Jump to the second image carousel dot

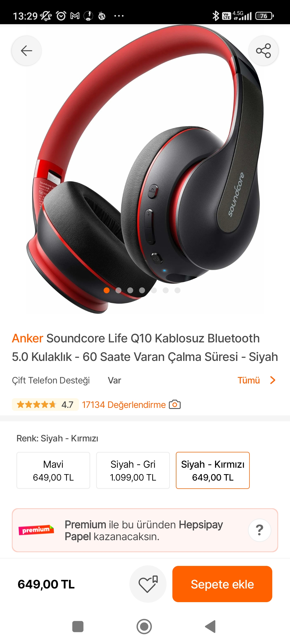tap(118, 290)
